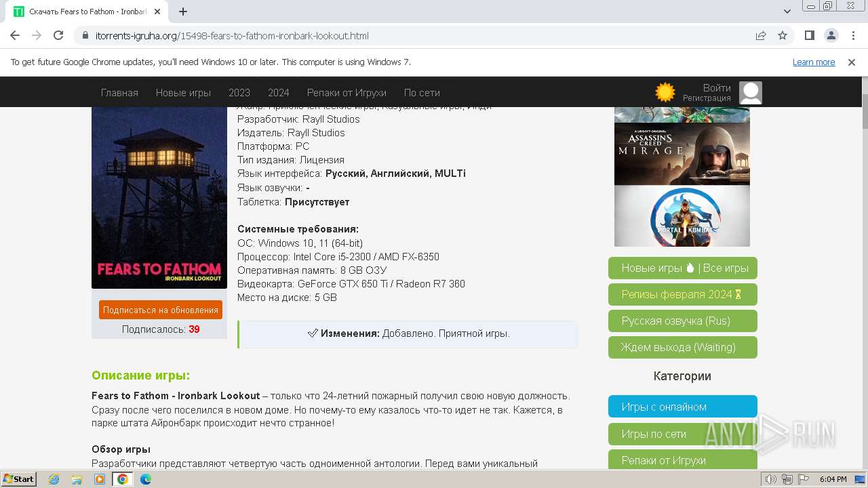Switch to Chrome taskbar icon

[123, 479]
